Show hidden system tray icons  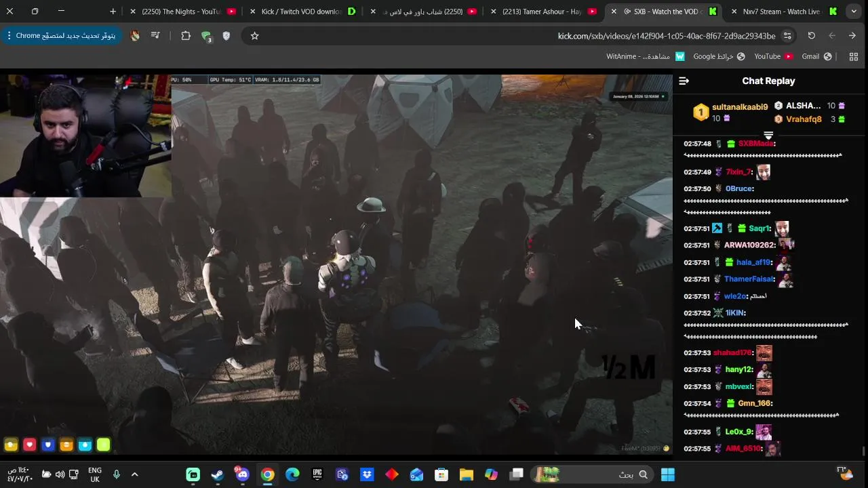click(x=134, y=474)
